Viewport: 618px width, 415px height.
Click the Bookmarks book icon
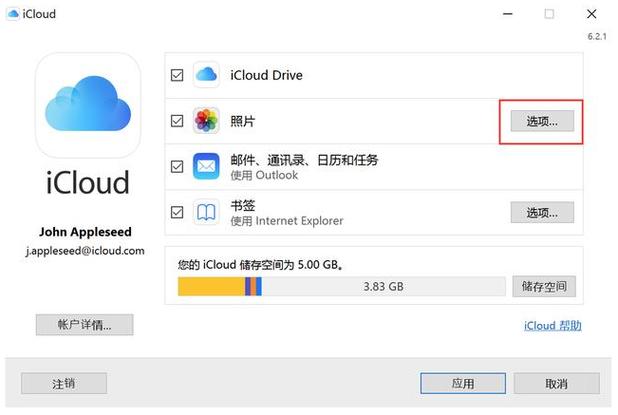point(206,212)
